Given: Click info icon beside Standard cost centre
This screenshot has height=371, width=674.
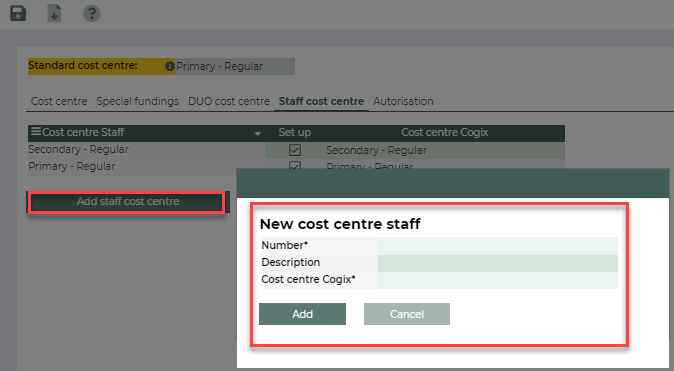Looking at the screenshot, I should [x=170, y=66].
